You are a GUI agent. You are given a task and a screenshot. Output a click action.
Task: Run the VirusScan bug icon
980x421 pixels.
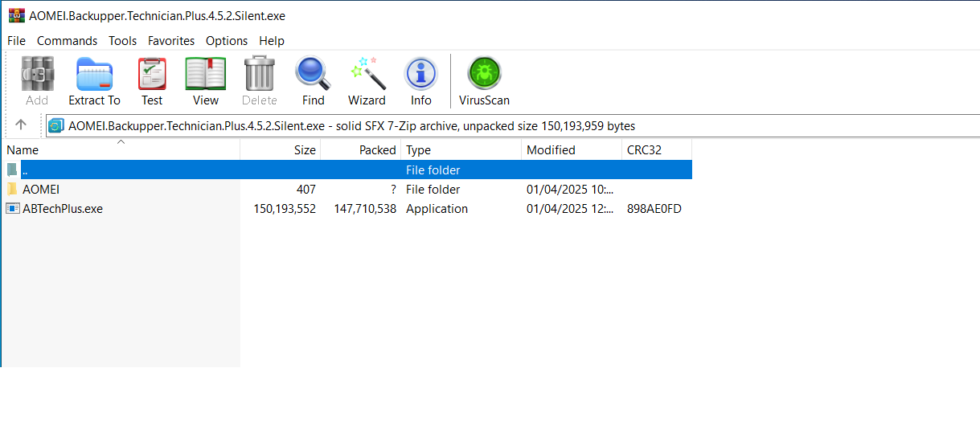click(484, 74)
